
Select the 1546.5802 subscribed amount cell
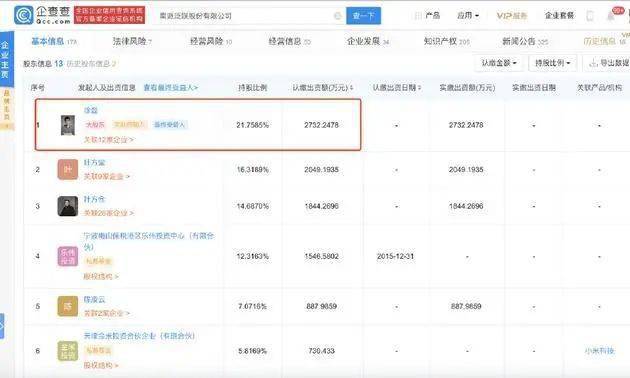[x=321, y=256]
